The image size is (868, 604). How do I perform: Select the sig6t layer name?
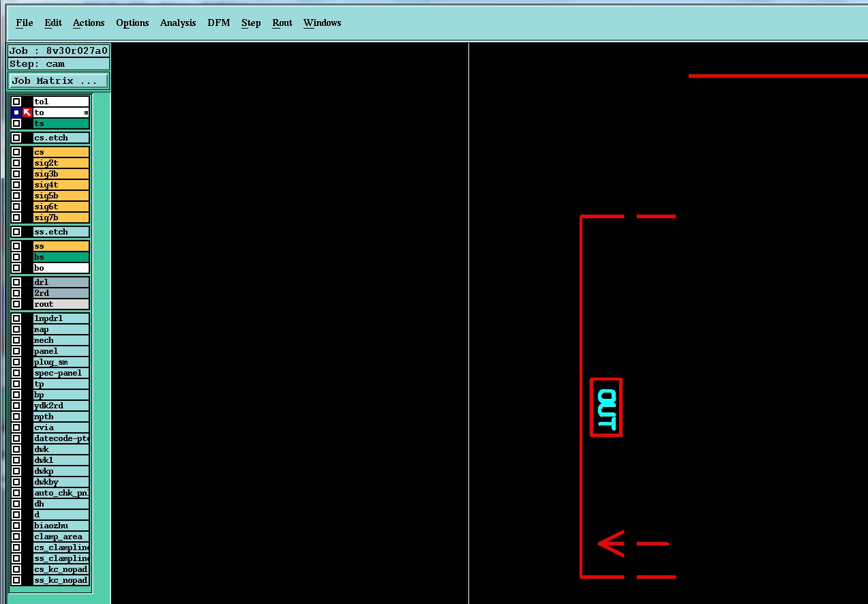click(x=61, y=207)
